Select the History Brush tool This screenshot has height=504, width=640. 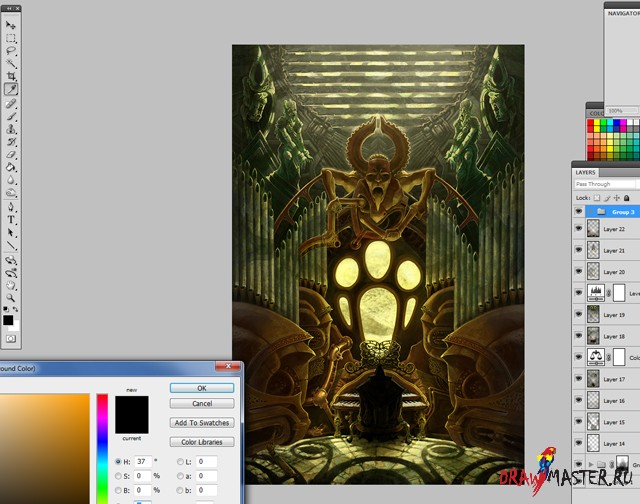click(x=11, y=142)
